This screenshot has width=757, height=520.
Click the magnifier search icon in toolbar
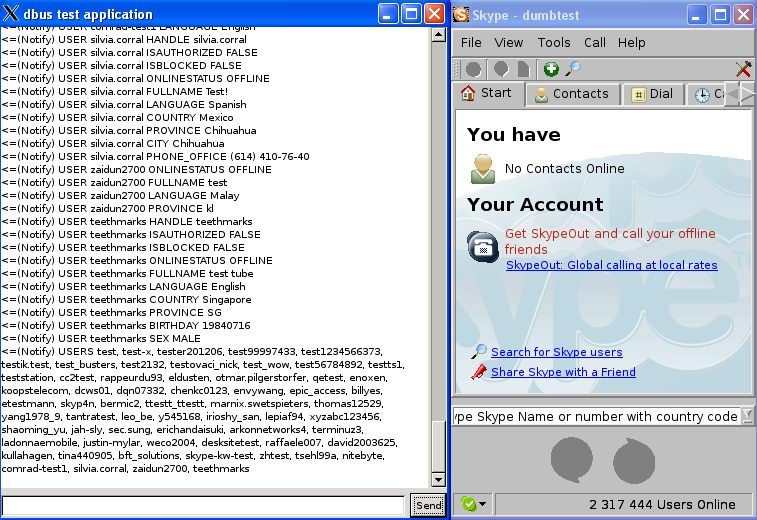pos(573,69)
